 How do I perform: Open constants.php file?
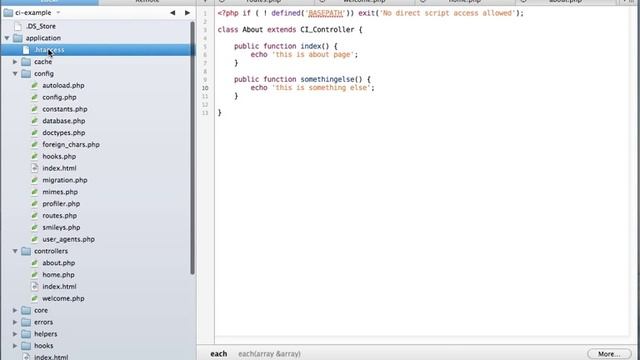click(65, 109)
